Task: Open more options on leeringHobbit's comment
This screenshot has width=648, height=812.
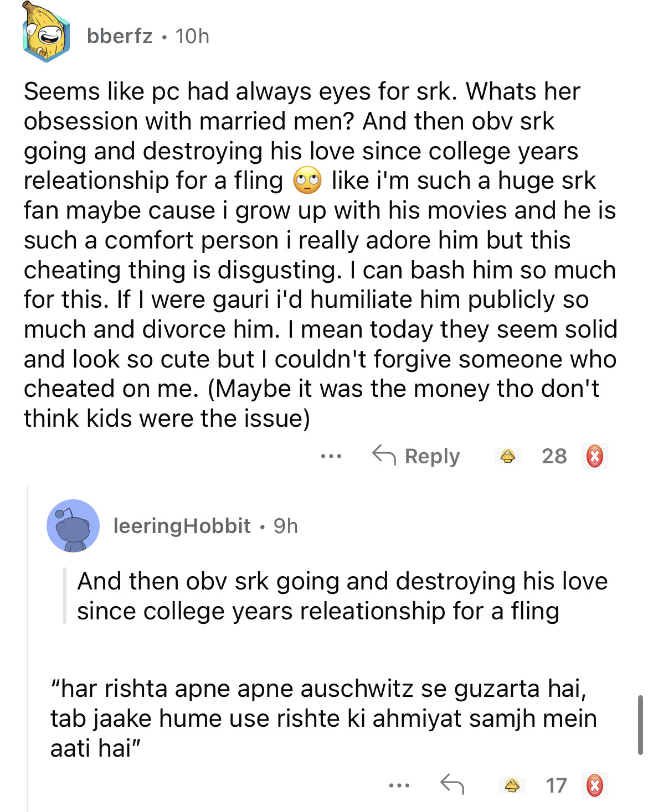Action: [x=399, y=785]
